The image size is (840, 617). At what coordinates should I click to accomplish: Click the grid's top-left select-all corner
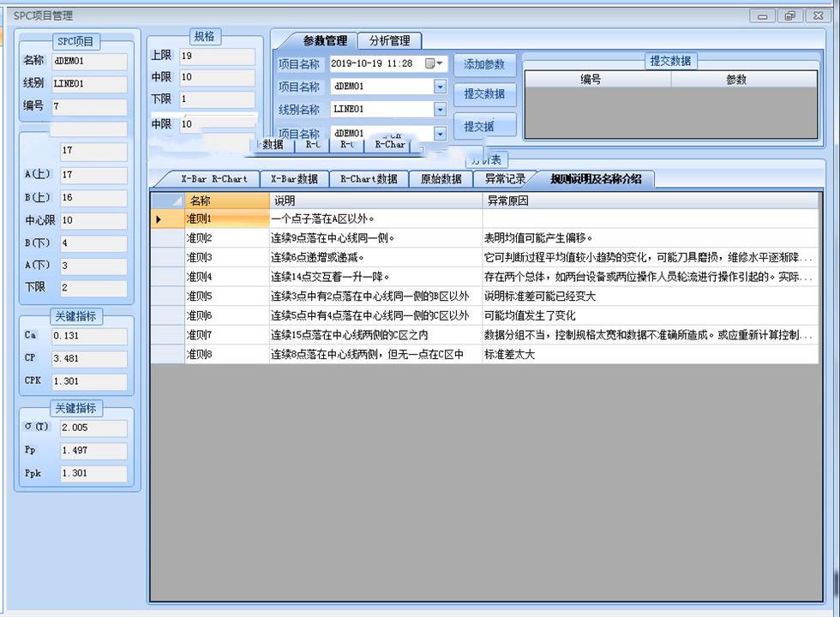coord(167,201)
